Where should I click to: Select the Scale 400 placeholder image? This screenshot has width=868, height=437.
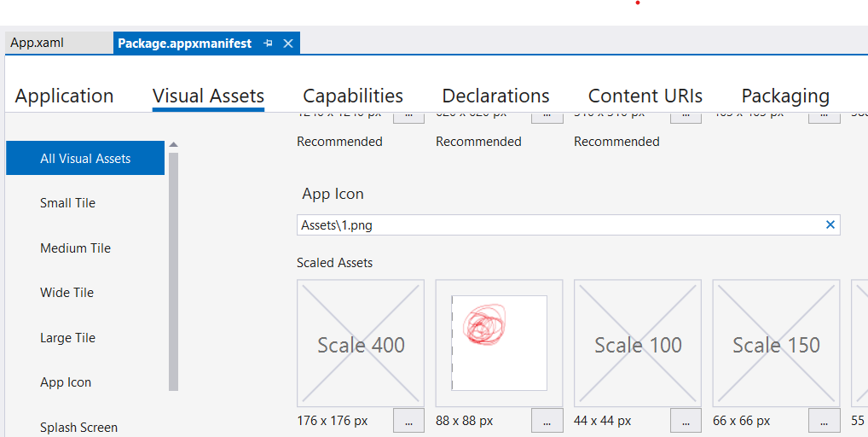click(361, 343)
